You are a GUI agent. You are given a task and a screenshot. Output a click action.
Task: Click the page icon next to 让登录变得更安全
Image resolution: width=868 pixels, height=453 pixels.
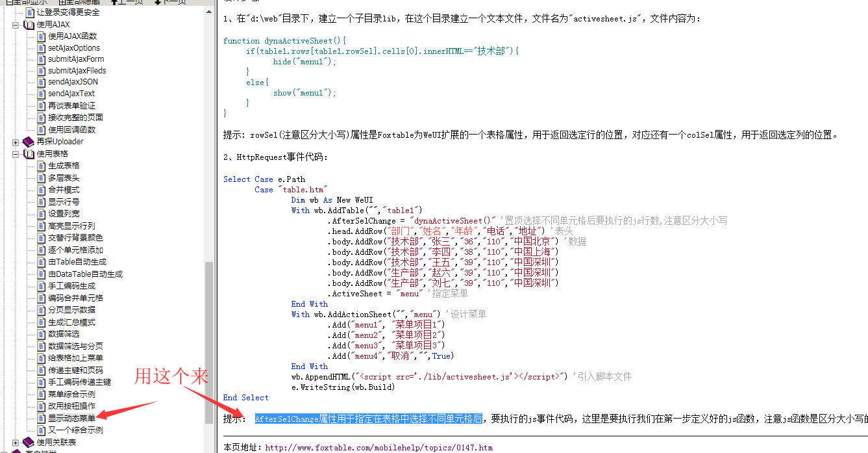30,12
